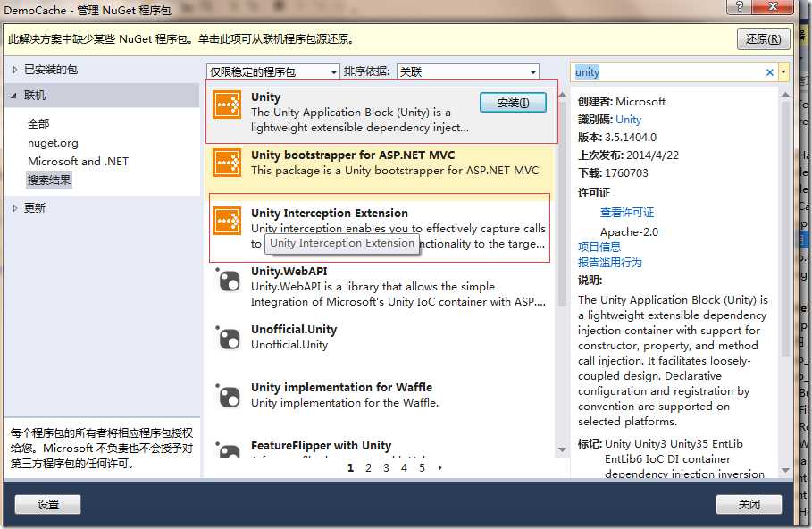Click the 设置 settings button
Image resolution: width=812 pixels, height=529 pixels.
[x=47, y=504]
